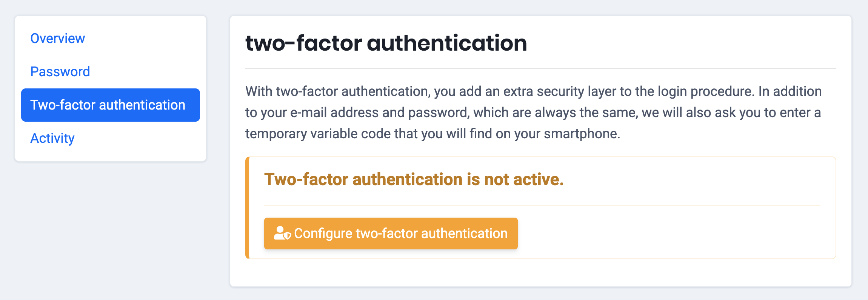Click the divider inside the warning alert

542,205
